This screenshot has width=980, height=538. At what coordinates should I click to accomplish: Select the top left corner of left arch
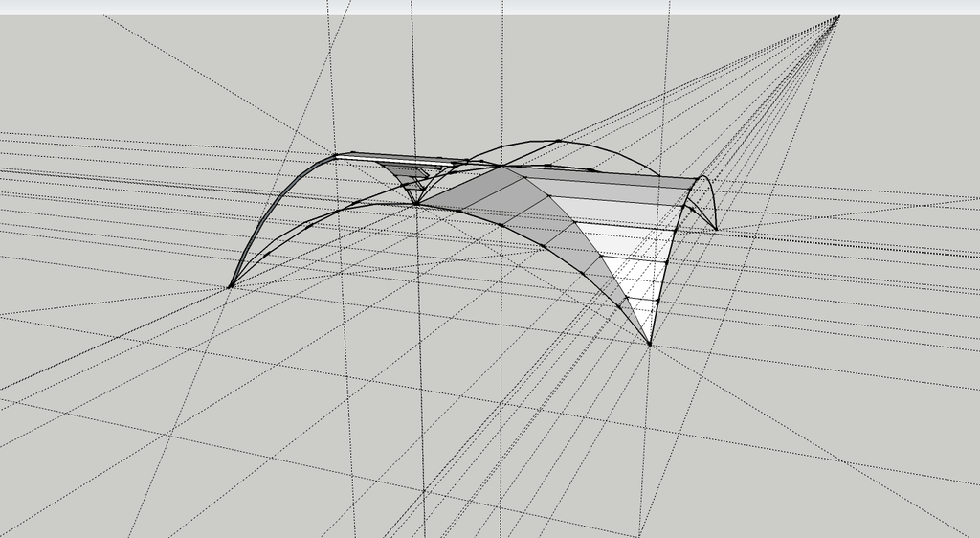tap(336, 156)
